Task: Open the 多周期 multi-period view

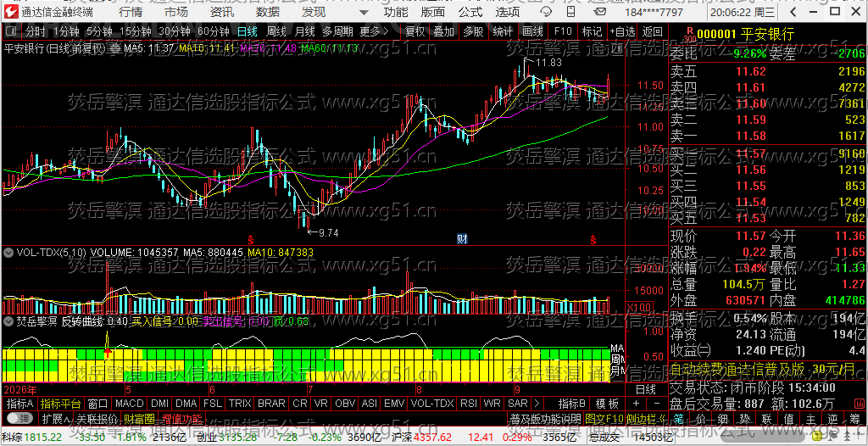Action: click(337, 31)
